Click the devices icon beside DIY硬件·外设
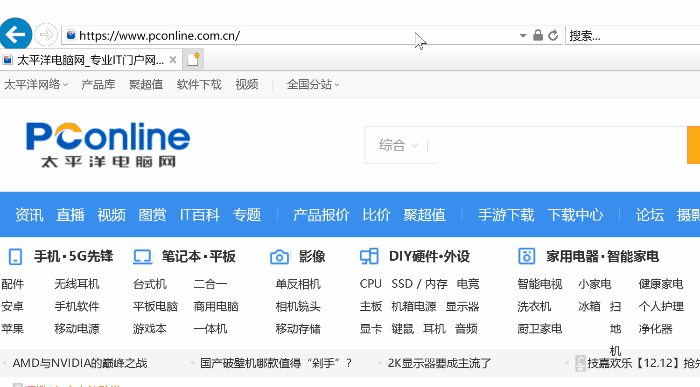 369,257
